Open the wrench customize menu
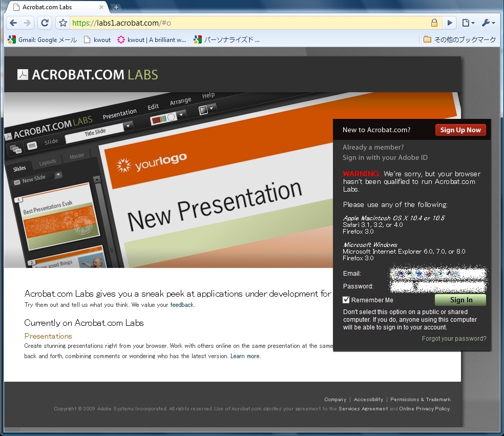This screenshot has width=504, height=436. (x=488, y=23)
